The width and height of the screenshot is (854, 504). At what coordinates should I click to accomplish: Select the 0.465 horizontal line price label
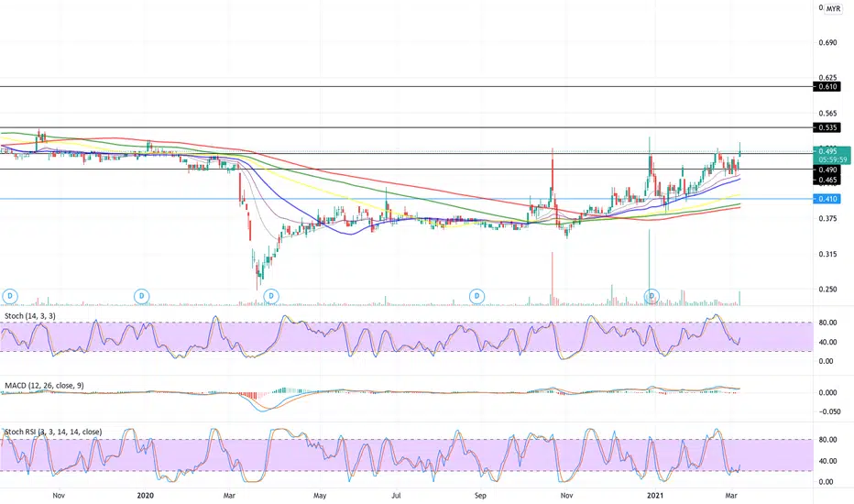827,180
